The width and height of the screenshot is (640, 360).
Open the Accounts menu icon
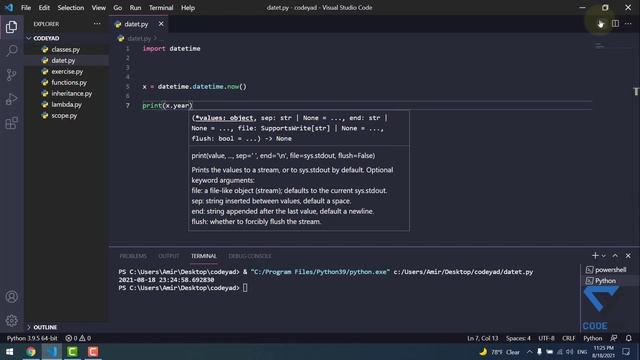(x=11, y=297)
